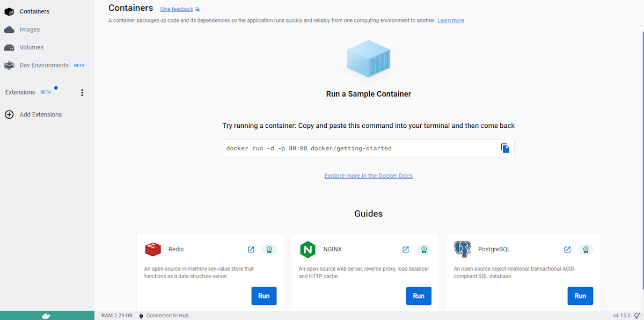Click the plug icon beside Connected to Hub
Image resolution: width=644 pixels, height=320 pixels.
coord(141,316)
